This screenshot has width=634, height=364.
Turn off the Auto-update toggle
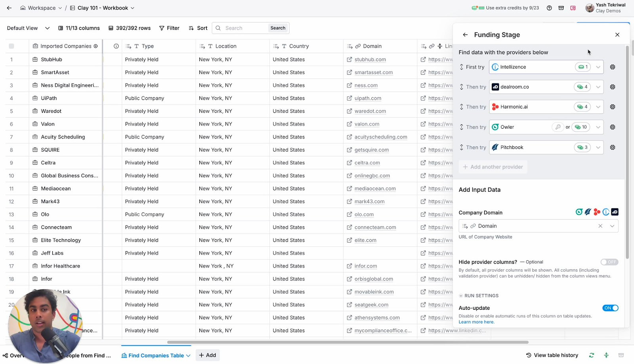point(610,308)
